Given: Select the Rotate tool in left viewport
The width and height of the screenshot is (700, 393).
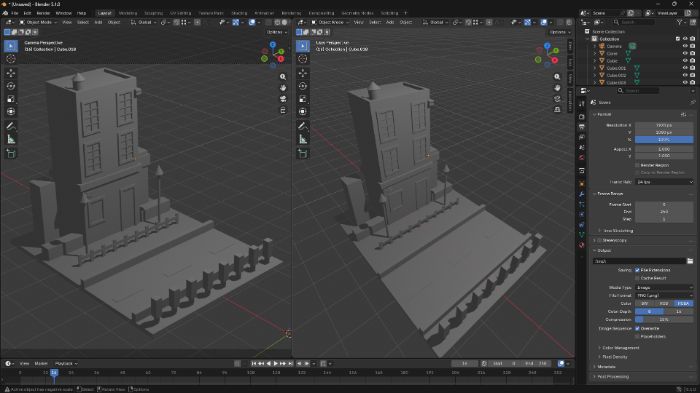Looking at the screenshot, I should pyautogui.click(x=11, y=86).
